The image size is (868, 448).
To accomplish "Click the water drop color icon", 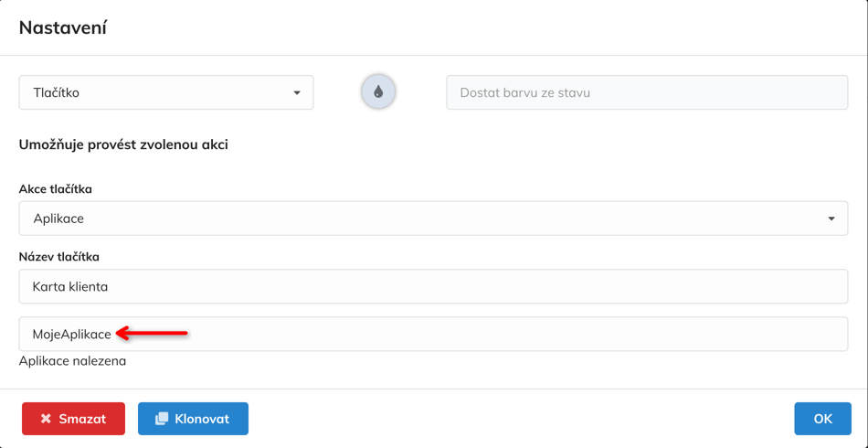I will click(378, 92).
